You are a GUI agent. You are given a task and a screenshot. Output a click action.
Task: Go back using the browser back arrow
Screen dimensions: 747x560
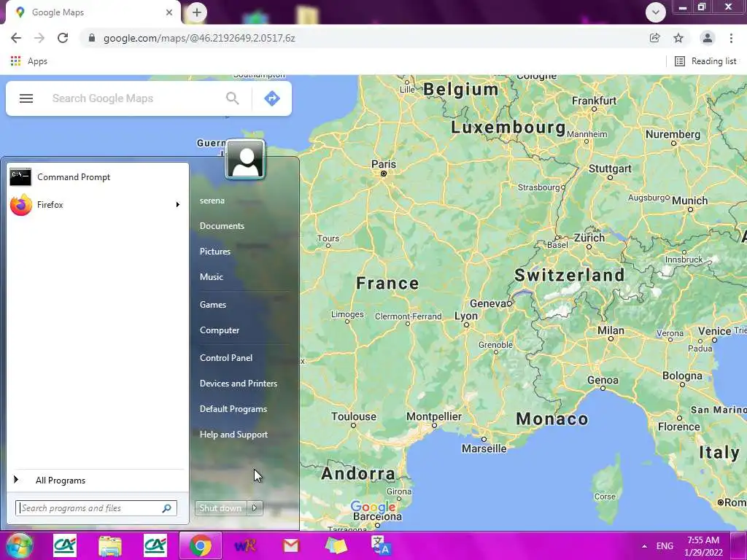click(16, 38)
